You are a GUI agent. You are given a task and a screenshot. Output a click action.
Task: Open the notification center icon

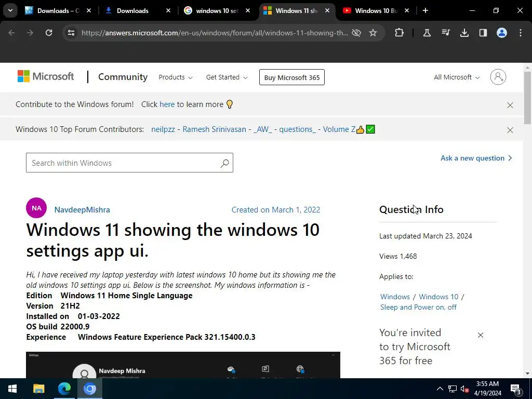(516, 389)
